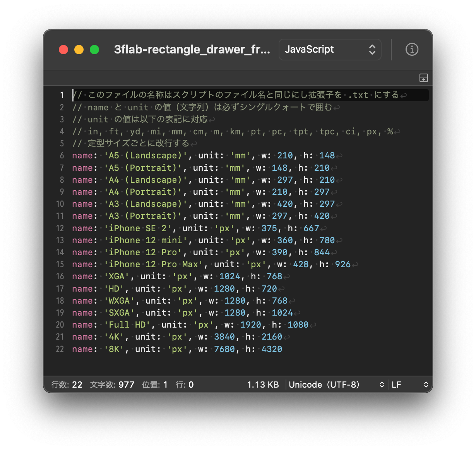This screenshot has width=476, height=450.
Task: Click line number 12 in gutter
Action: (60, 228)
